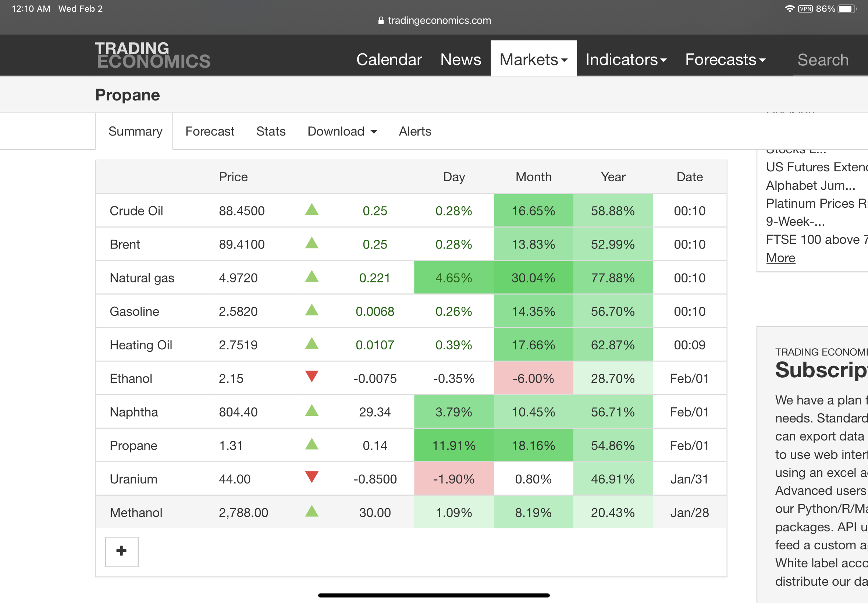Open the Crude Oil commodity link
Image resolution: width=868 pixels, height=603 pixels.
click(x=136, y=210)
